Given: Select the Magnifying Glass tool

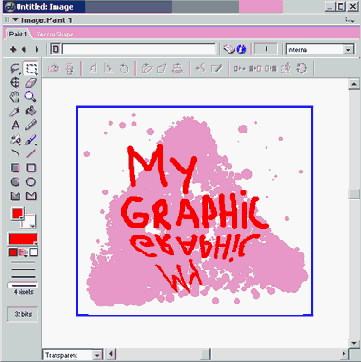Looking at the screenshot, I should (31, 97).
